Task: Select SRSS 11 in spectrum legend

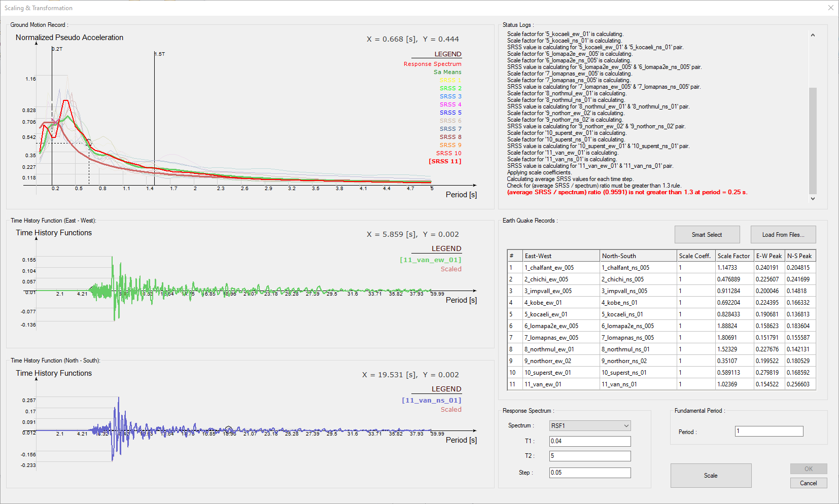Action: tap(445, 161)
